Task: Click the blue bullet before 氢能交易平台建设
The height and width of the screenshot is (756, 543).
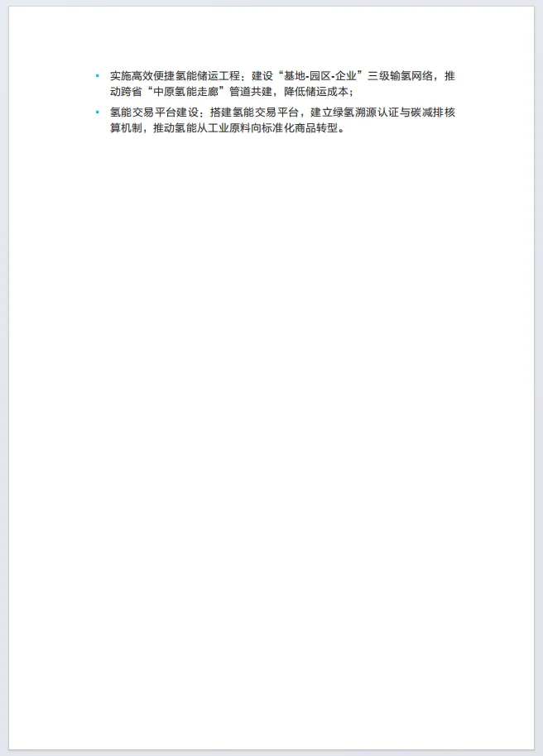Action: [98, 112]
